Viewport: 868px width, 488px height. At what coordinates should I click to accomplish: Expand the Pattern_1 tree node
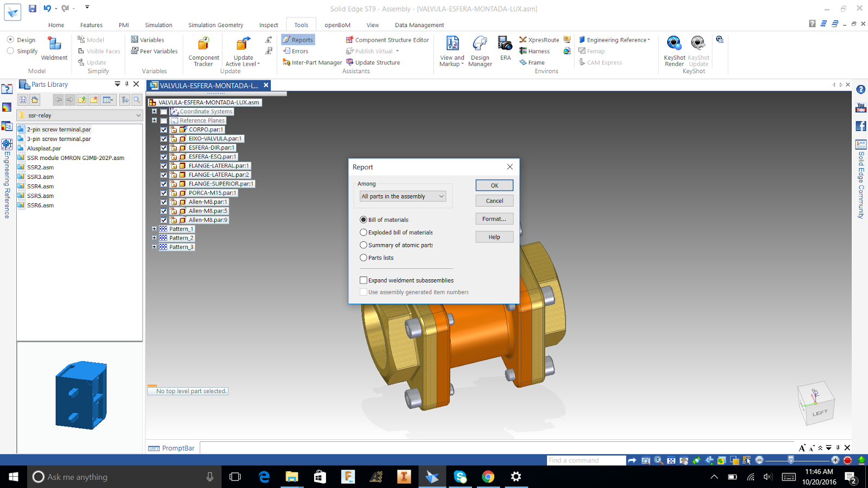coord(155,229)
